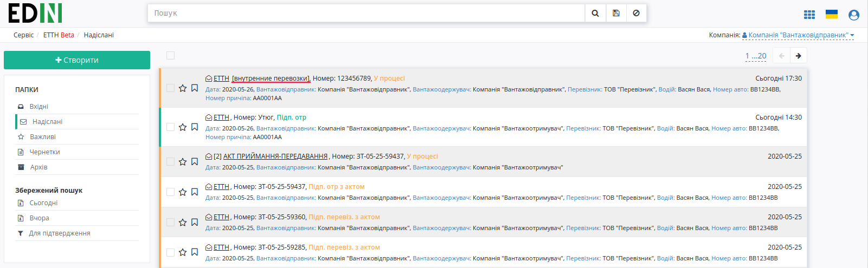This screenshot has height=268, width=868.
Task: Tick the select-all checkbox above the list
Action: 170,55
